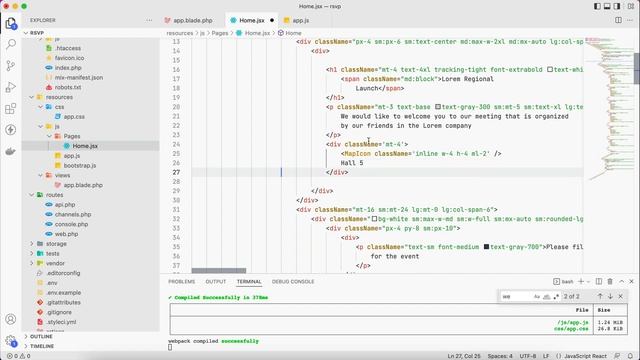Open the Search view in activity bar
This screenshot has width=640, height=360.
(x=11, y=44)
